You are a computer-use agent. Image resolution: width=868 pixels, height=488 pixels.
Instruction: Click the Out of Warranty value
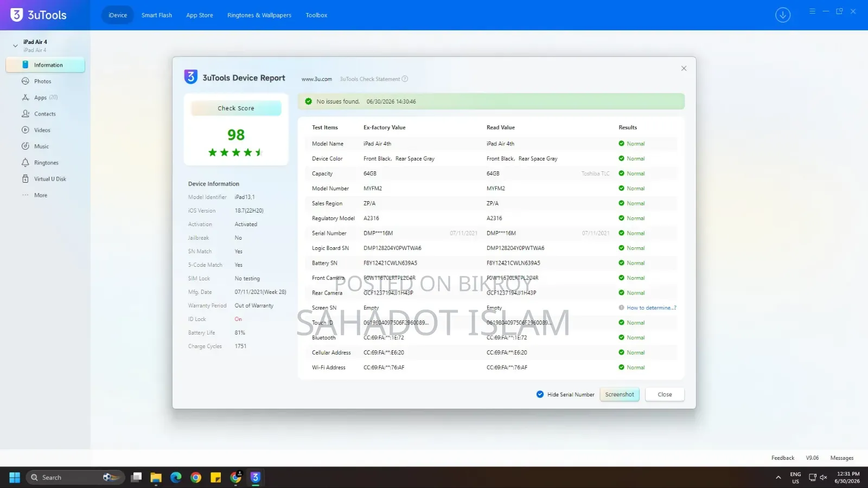point(254,305)
